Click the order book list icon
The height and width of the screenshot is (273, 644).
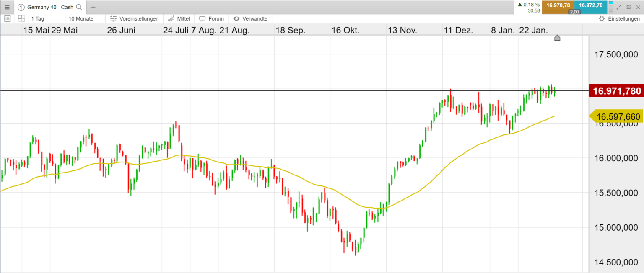pyautogui.click(x=7, y=18)
